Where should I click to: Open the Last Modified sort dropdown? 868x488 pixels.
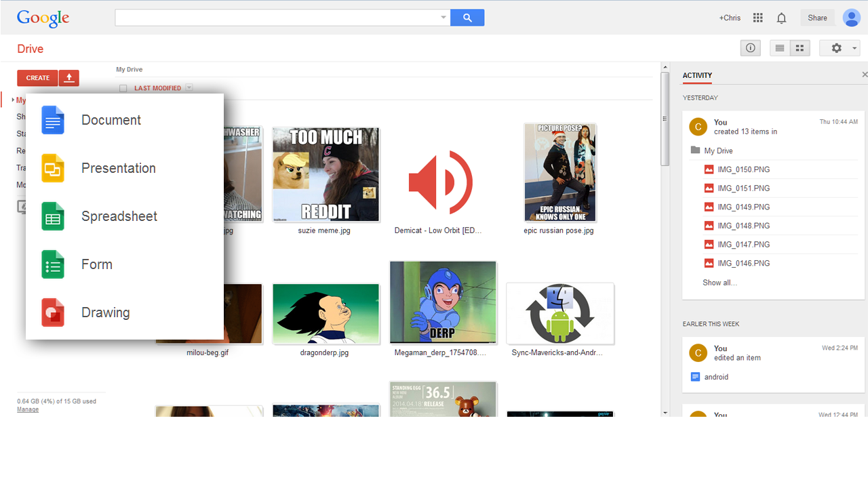click(x=189, y=88)
